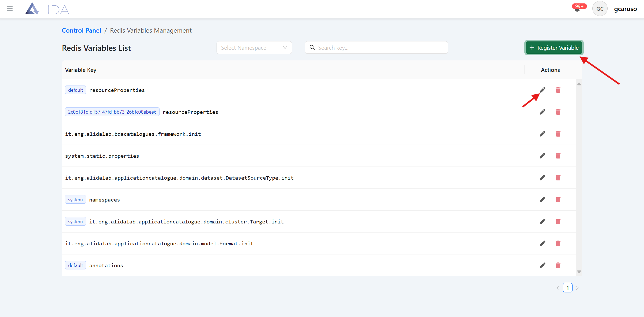Click the Register Variable button

[554, 48]
